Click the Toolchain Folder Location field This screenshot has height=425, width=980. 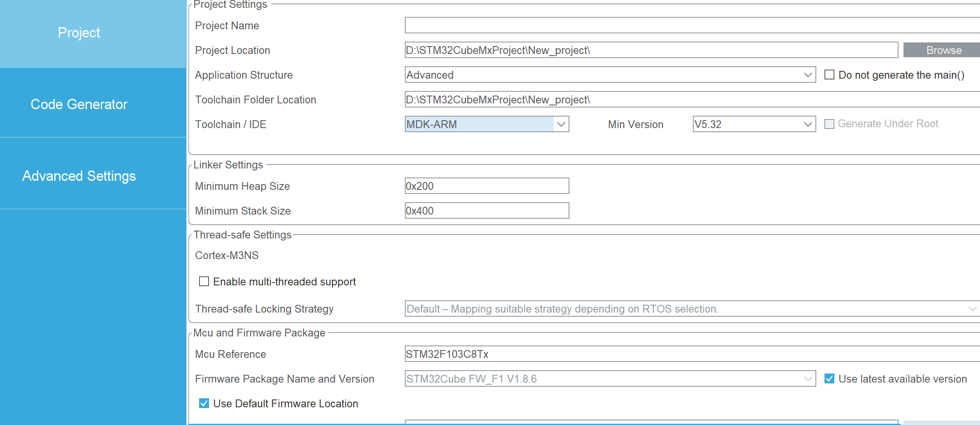[692, 99]
